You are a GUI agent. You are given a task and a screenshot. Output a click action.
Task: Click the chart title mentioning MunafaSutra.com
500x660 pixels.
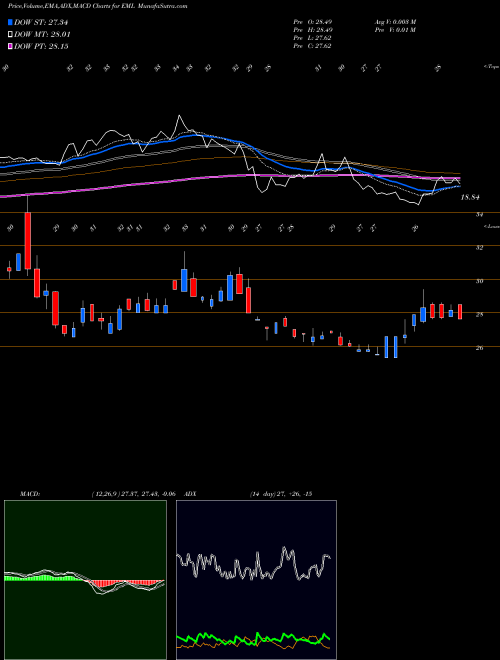click(98, 6)
